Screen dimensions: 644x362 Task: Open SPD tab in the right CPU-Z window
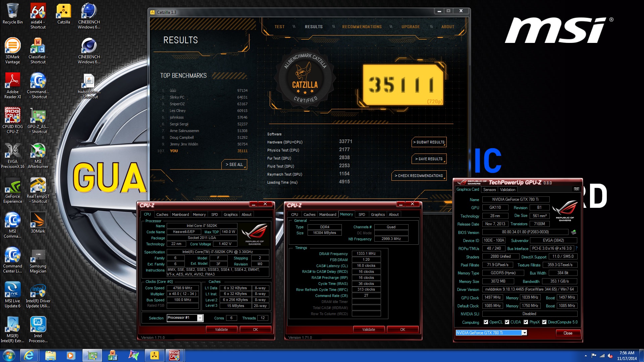click(362, 215)
